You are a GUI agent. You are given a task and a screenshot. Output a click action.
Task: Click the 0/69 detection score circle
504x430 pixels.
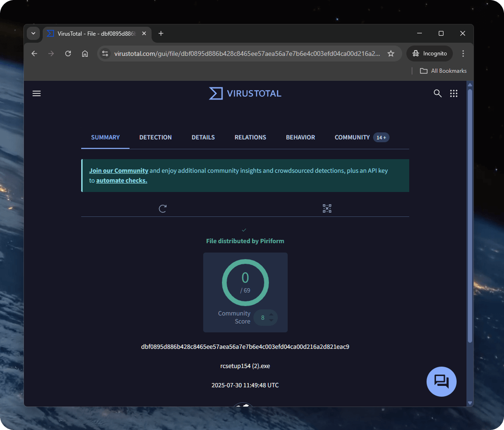click(x=245, y=283)
